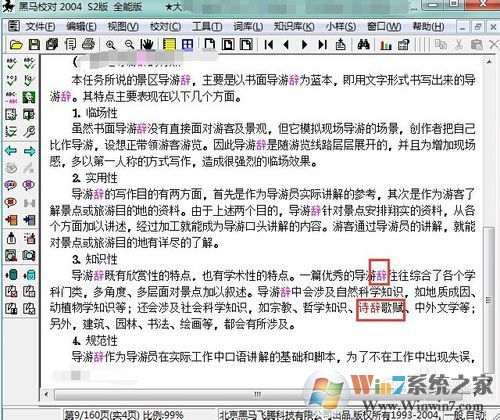Click the zoom out magnifier icon
500x420 pixels.
click(x=129, y=44)
